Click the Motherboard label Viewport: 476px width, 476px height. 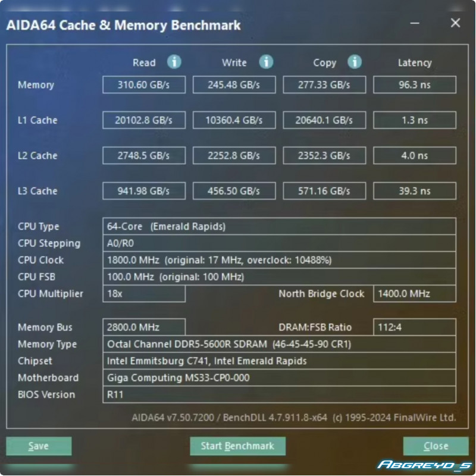point(48,378)
